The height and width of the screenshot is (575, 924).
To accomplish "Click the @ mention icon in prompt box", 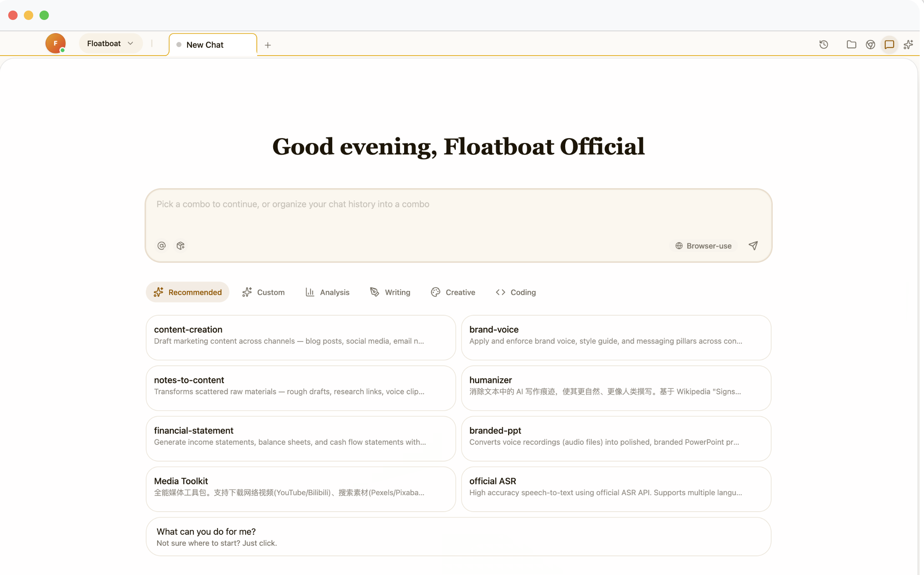I will click(x=161, y=246).
